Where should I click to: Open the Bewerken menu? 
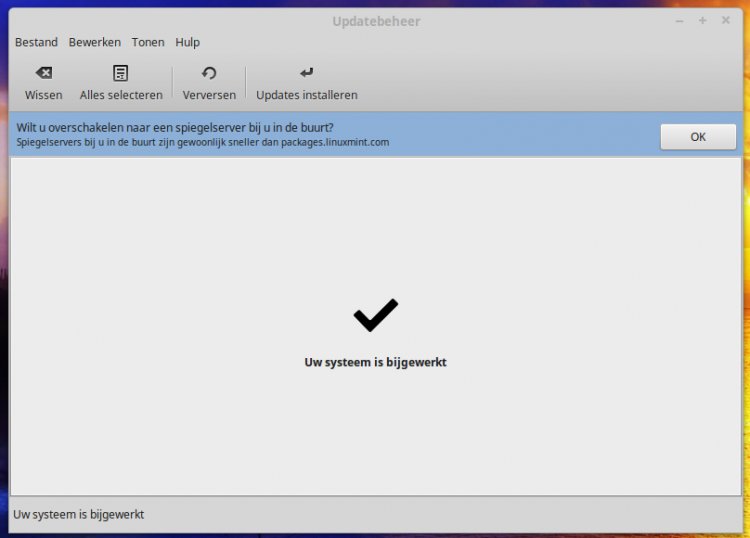94,42
